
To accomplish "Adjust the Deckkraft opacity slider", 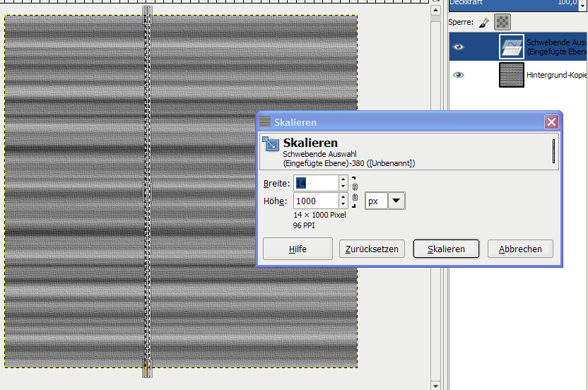I will point(518,4).
